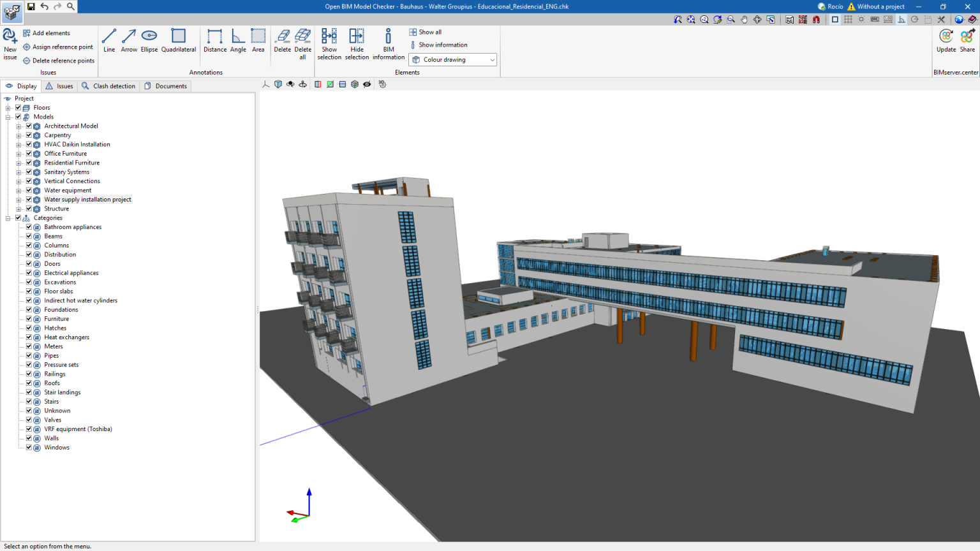Viewport: 980px width, 551px height.
Task: Activate the orbit view tool
Action: tap(290, 84)
